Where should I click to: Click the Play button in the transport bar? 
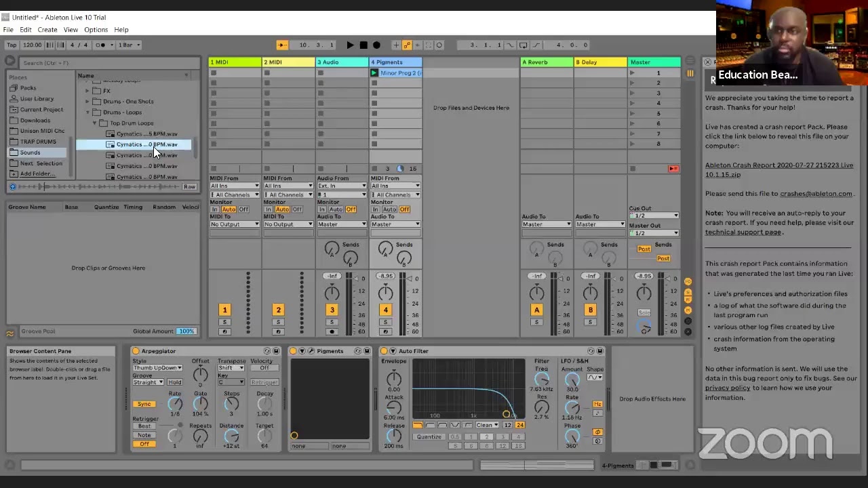pos(350,45)
